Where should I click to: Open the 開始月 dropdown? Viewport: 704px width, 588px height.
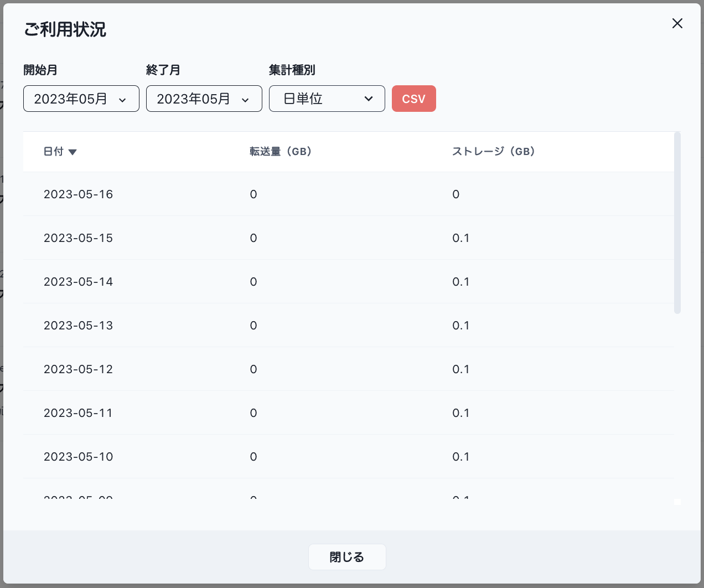[x=81, y=99]
